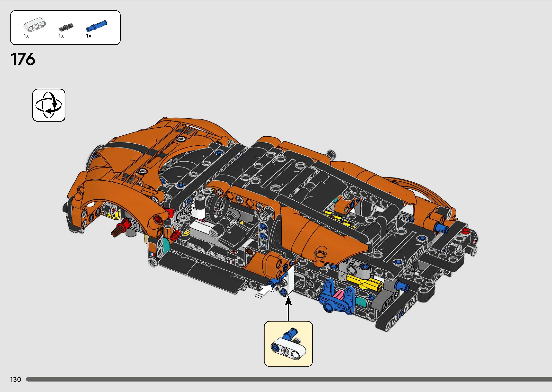Click the rotate model icon
552x392 pixels.
click(x=49, y=105)
